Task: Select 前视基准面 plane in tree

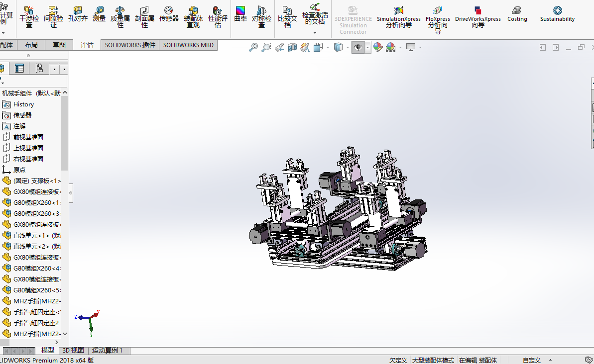Action: pos(28,137)
